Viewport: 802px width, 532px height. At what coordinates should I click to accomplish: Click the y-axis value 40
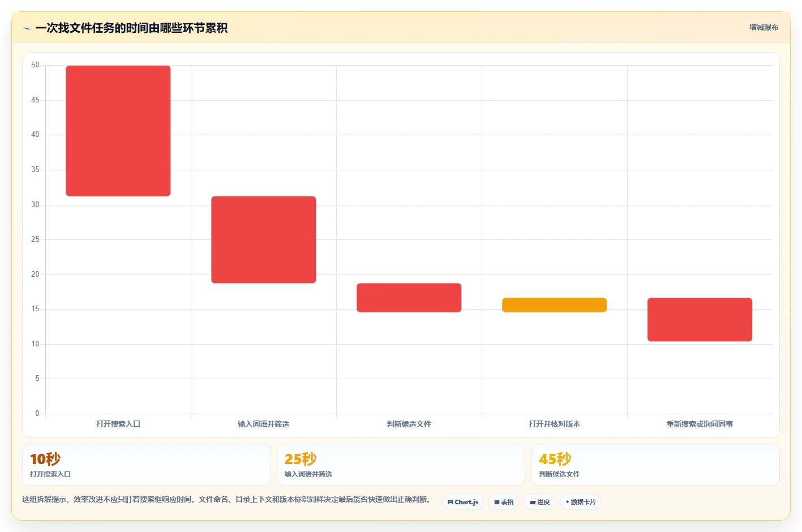[35, 135]
